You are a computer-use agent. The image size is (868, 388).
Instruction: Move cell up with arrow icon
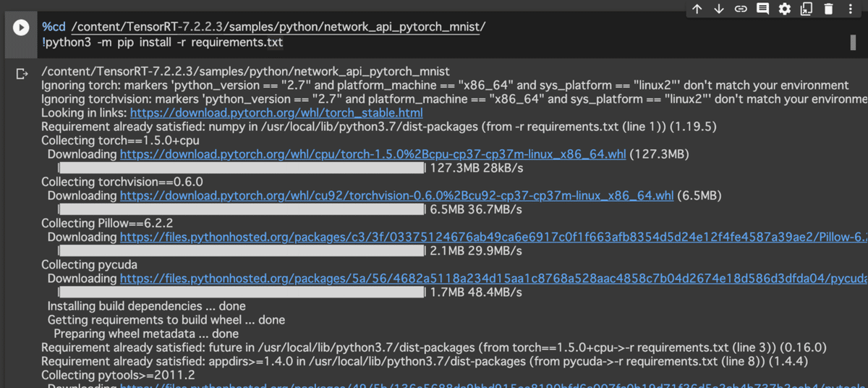coord(697,9)
